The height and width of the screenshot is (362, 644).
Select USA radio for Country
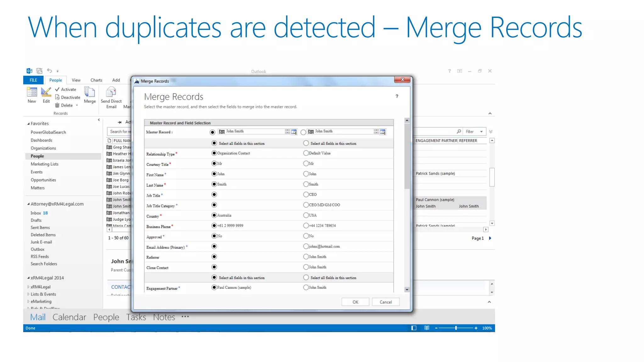306,215
